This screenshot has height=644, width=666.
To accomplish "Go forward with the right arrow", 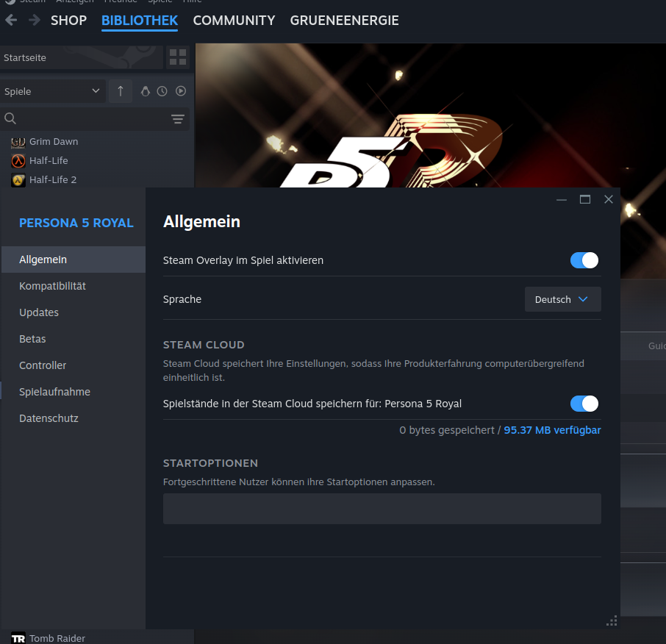I will [35, 20].
